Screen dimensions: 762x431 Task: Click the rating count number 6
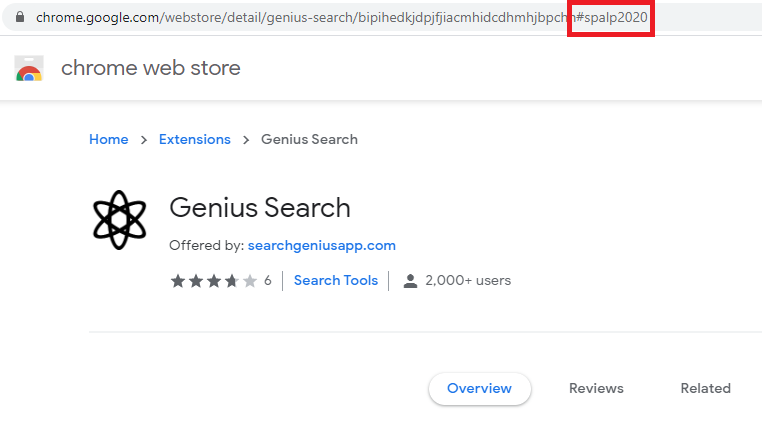(268, 281)
